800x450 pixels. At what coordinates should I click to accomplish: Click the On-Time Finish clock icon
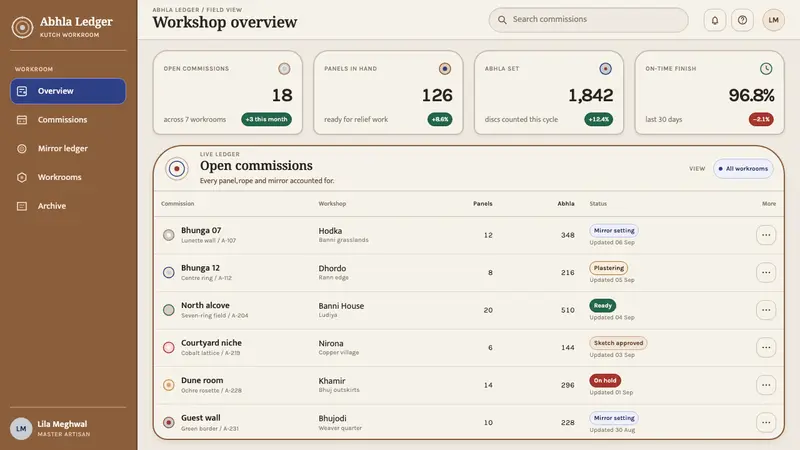click(766, 68)
